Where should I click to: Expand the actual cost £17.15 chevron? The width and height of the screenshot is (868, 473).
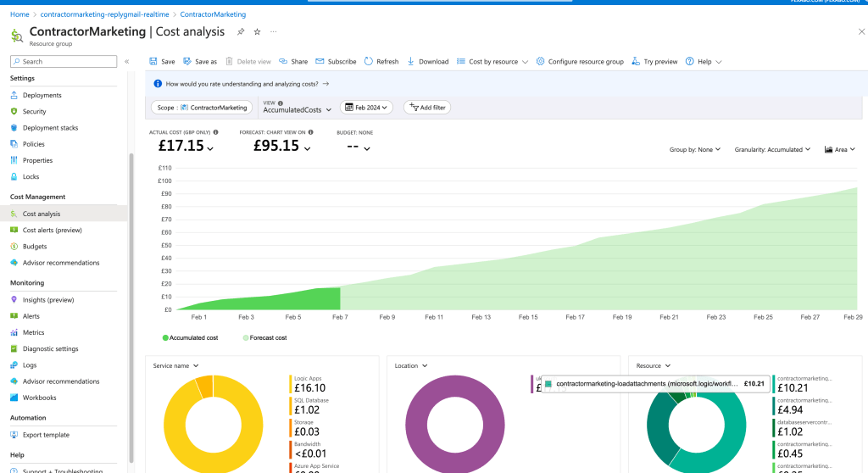(210, 148)
